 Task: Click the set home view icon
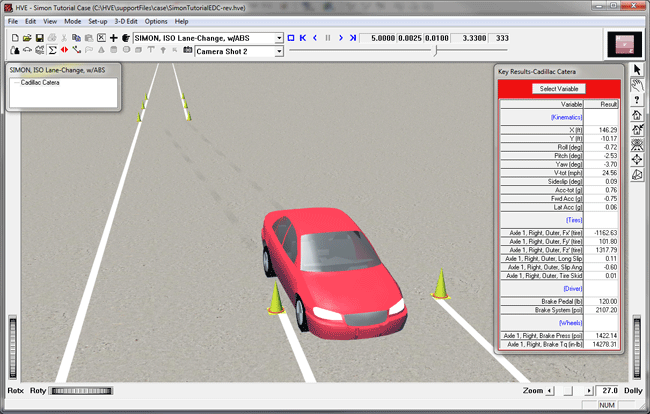click(x=637, y=130)
